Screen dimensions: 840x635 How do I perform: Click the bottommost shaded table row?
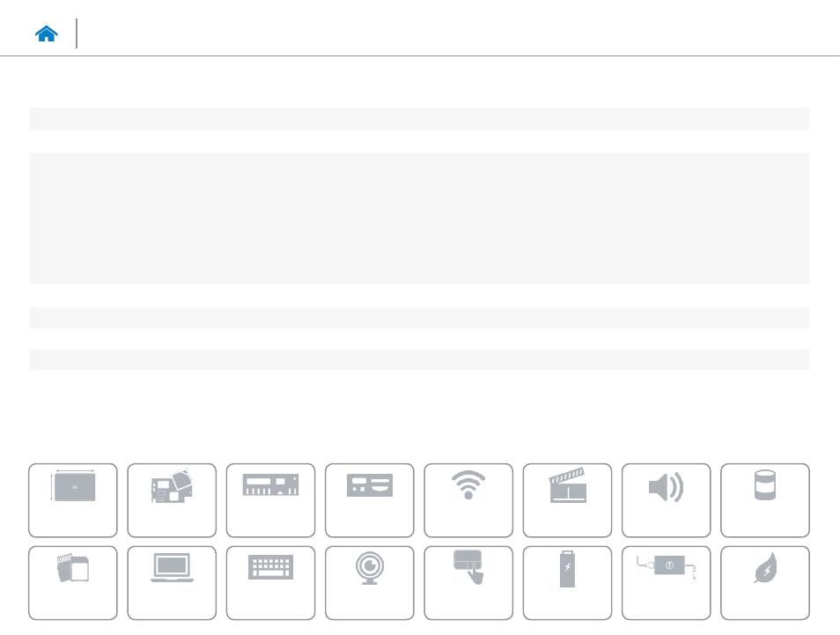tap(419, 359)
